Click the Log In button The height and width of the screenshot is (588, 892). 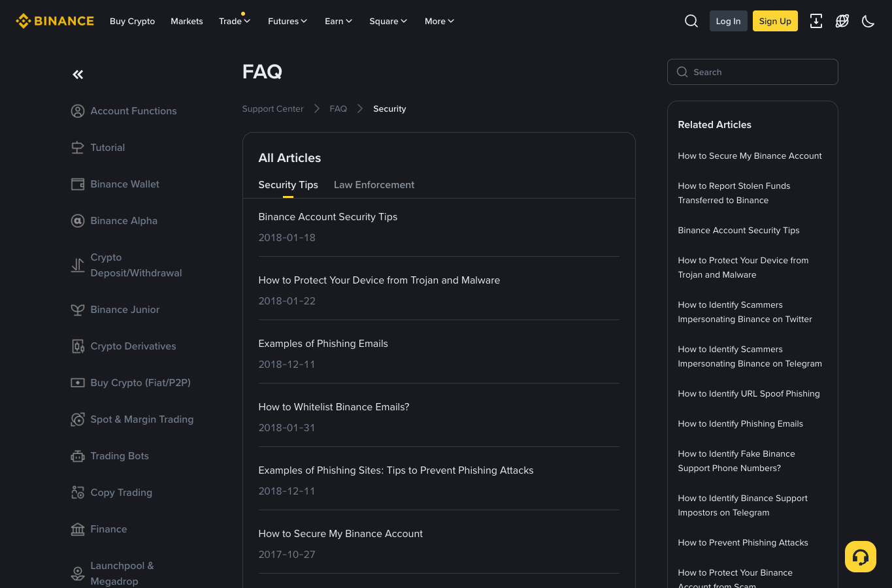point(729,21)
